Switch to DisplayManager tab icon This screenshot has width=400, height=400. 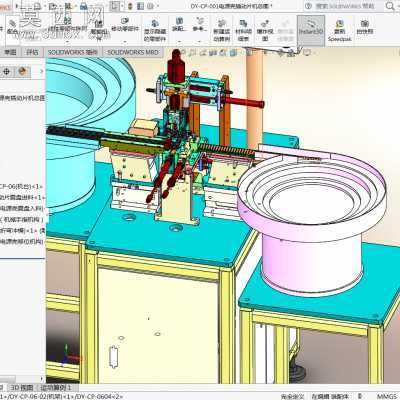point(22,71)
